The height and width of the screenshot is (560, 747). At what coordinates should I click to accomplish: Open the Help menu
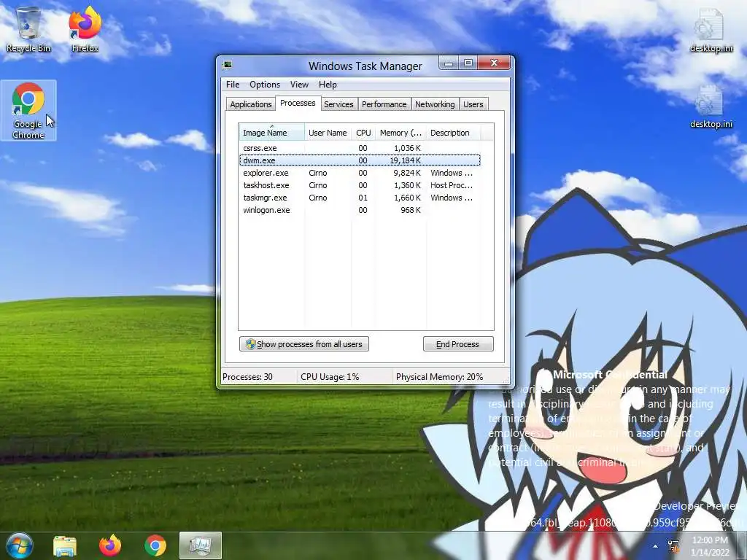[328, 85]
